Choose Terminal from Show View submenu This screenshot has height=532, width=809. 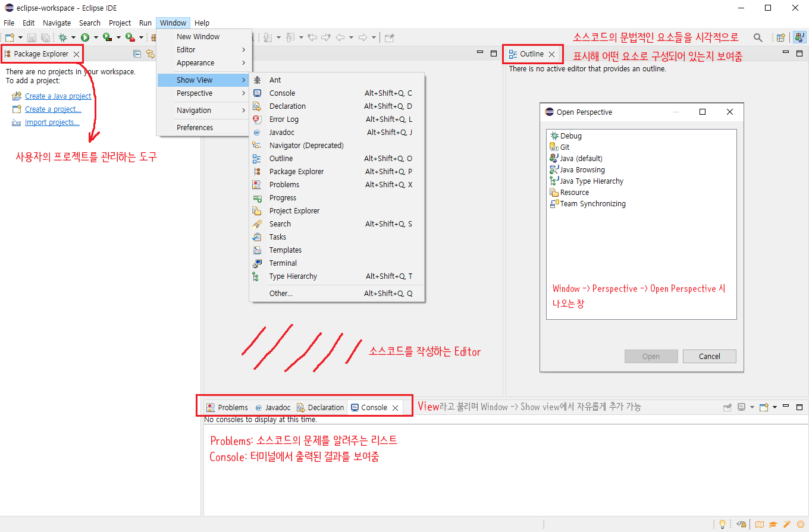coord(337,263)
